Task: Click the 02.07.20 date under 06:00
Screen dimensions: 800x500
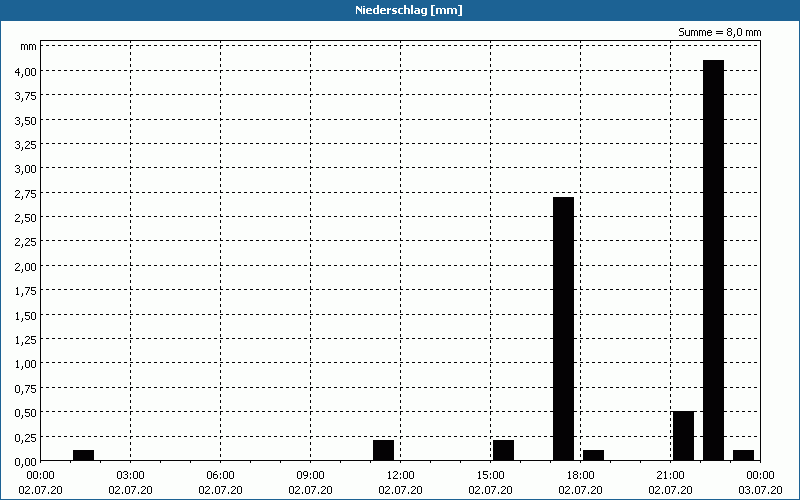Action: [220, 490]
